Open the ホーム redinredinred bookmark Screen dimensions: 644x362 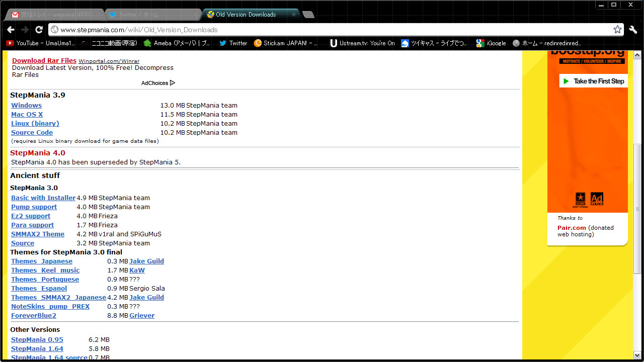[546, 43]
